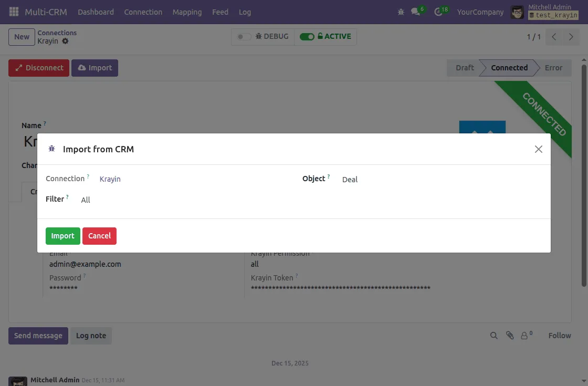Click the Connection field help question mark
This screenshot has height=386, width=588.
point(88,176)
